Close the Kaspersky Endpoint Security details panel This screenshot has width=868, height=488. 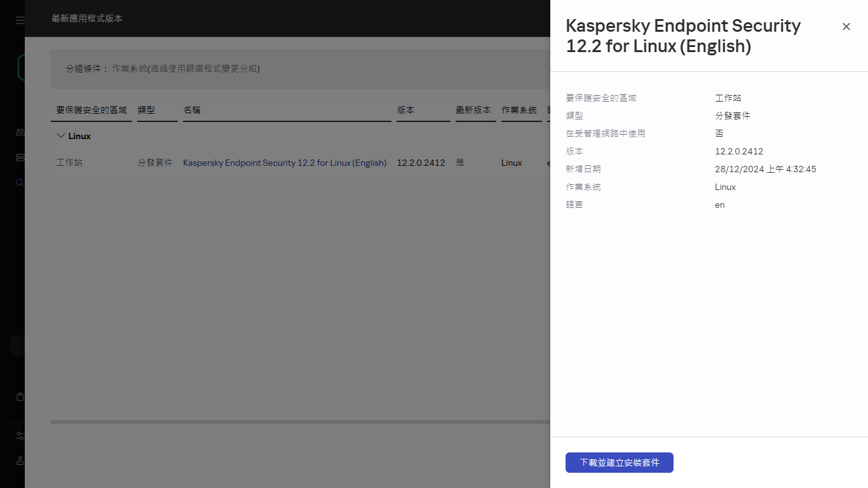tap(846, 27)
